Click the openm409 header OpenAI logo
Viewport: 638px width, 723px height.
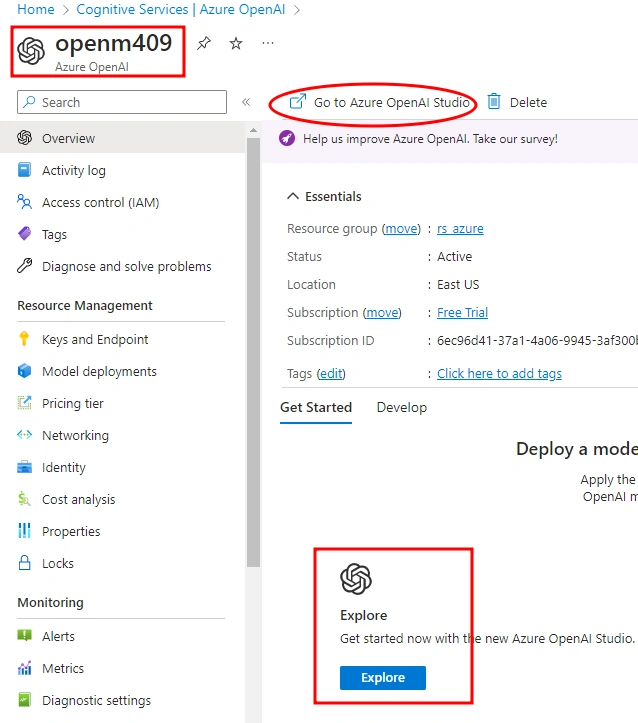[x=31, y=51]
